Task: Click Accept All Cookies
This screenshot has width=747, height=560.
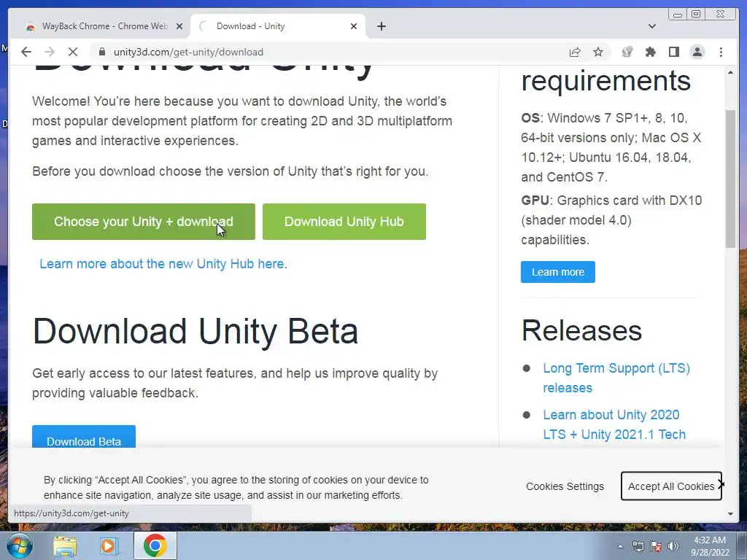Action: tap(671, 486)
